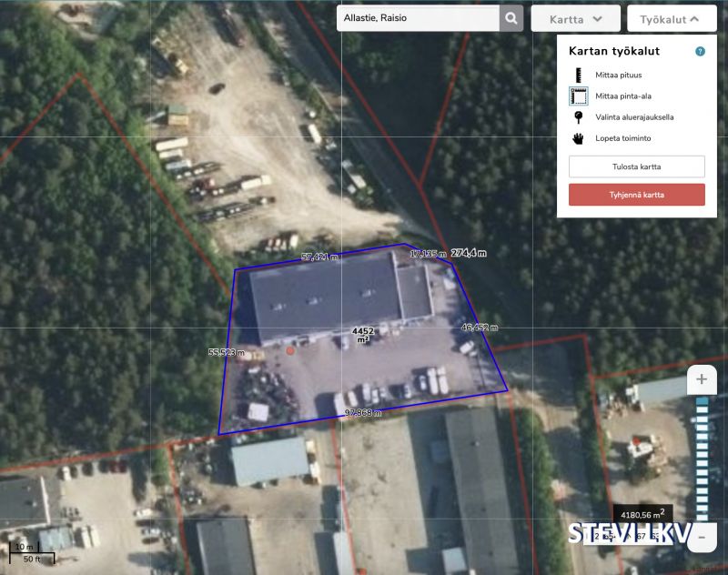This screenshot has height=575, width=728.
Task: Collapse the Työkalut tools panel
Action: coord(672,18)
